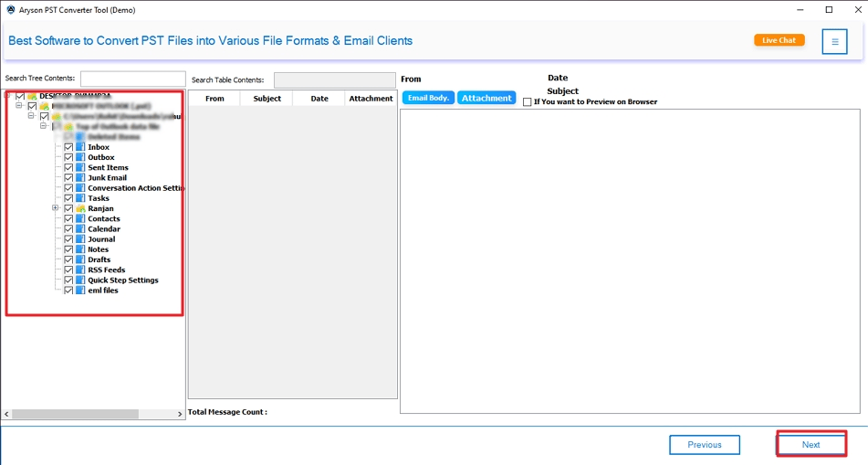
Task: Click the Notes folder icon
Action: pyautogui.click(x=80, y=249)
